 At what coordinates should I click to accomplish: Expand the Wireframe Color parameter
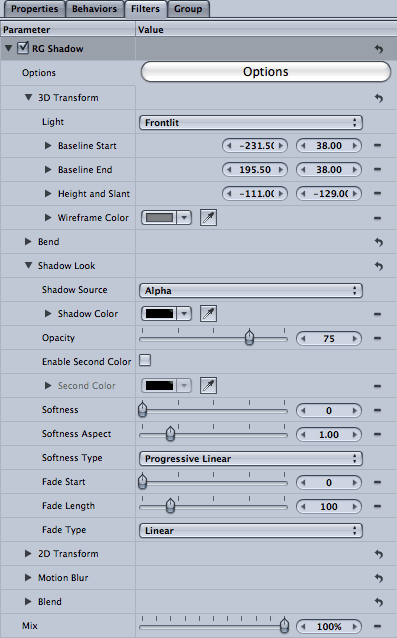[48, 217]
